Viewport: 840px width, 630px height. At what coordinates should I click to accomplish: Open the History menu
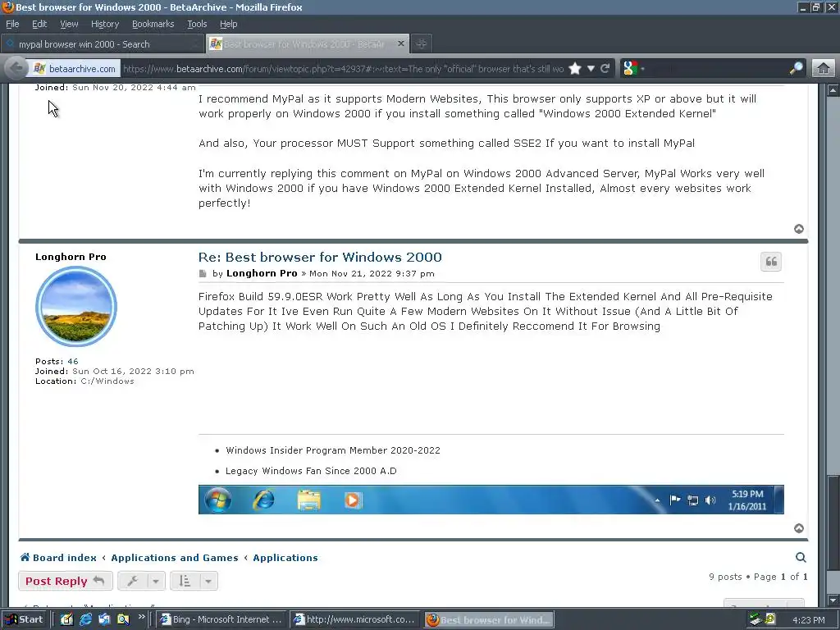tap(104, 24)
